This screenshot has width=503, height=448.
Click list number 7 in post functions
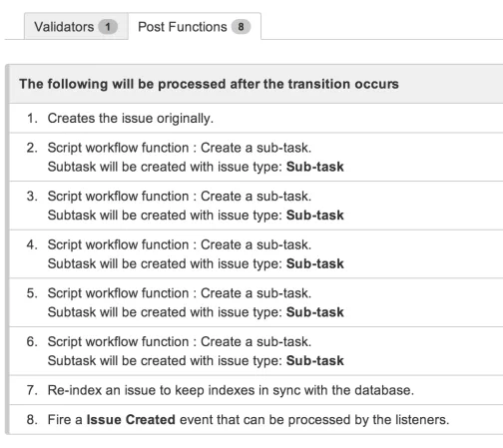(32, 390)
